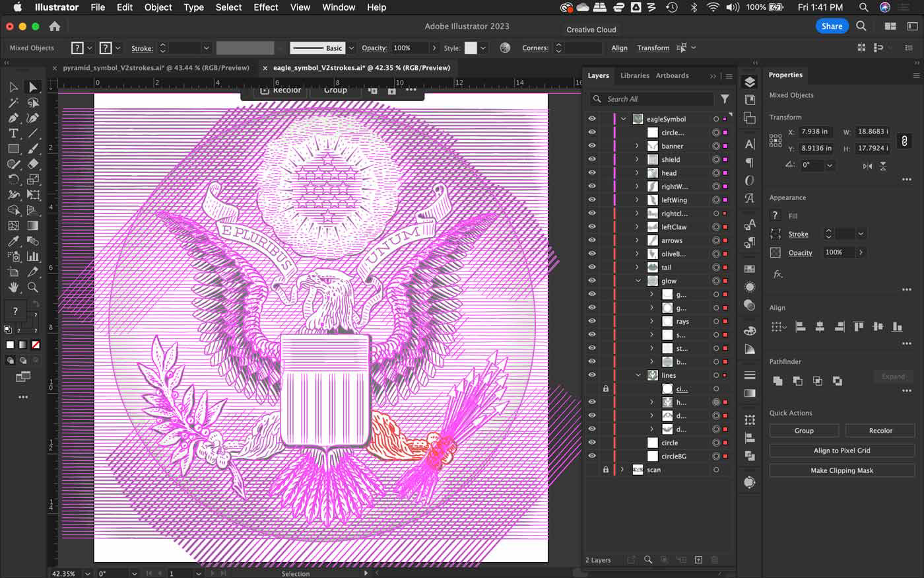This screenshot has height=578, width=924.
Task: Toggle constrain width and height proportions link
Action: tap(904, 140)
